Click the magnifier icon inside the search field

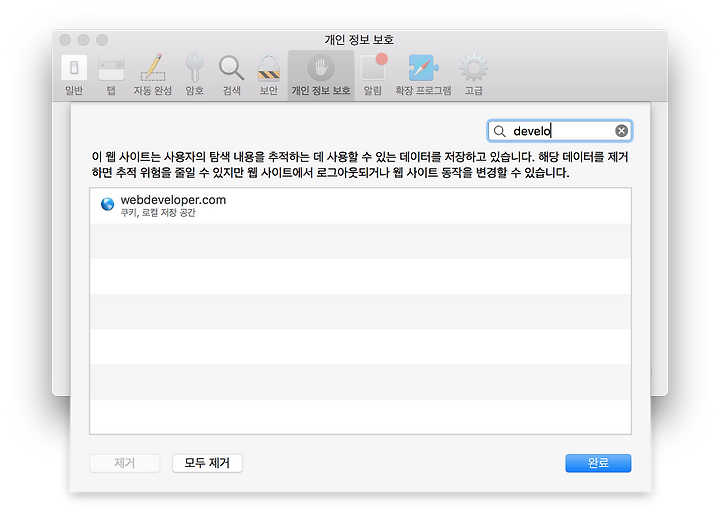coord(500,131)
